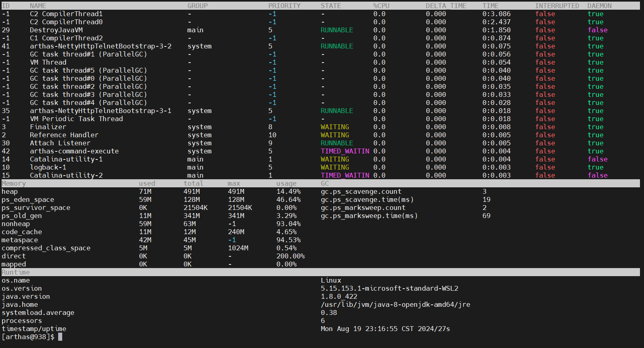This screenshot has width=644, height=348.
Task: Click the compressed_class_space memory row label
Action: [x=46, y=248]
